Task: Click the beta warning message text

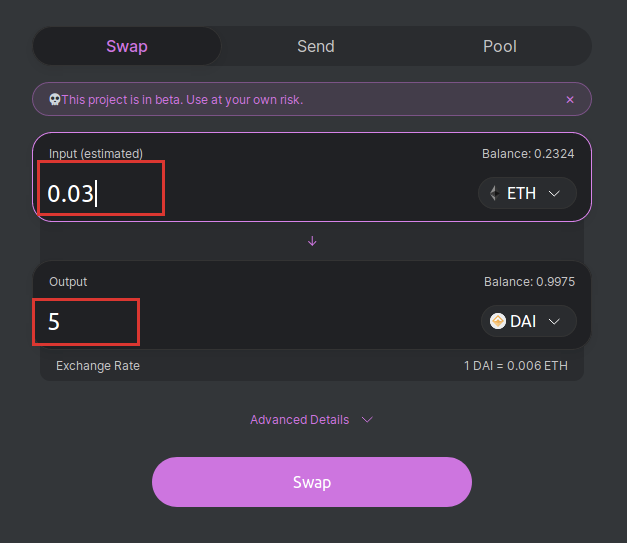Action: pyautogui.click(x=182, y=100)
